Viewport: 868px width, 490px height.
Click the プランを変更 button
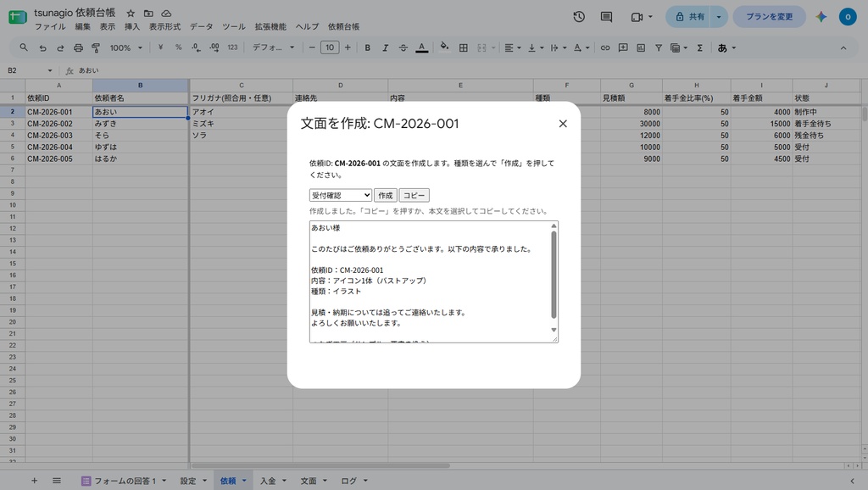pos(769,17)
